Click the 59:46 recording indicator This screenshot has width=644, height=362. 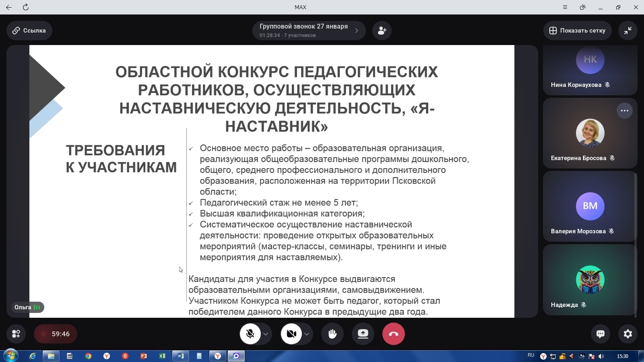click(56, 334)
